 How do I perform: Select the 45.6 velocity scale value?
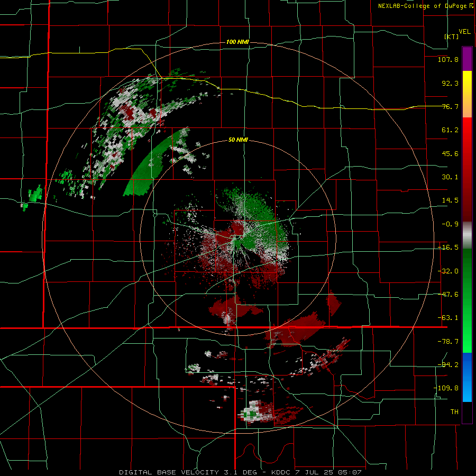[x=450, y=153]
